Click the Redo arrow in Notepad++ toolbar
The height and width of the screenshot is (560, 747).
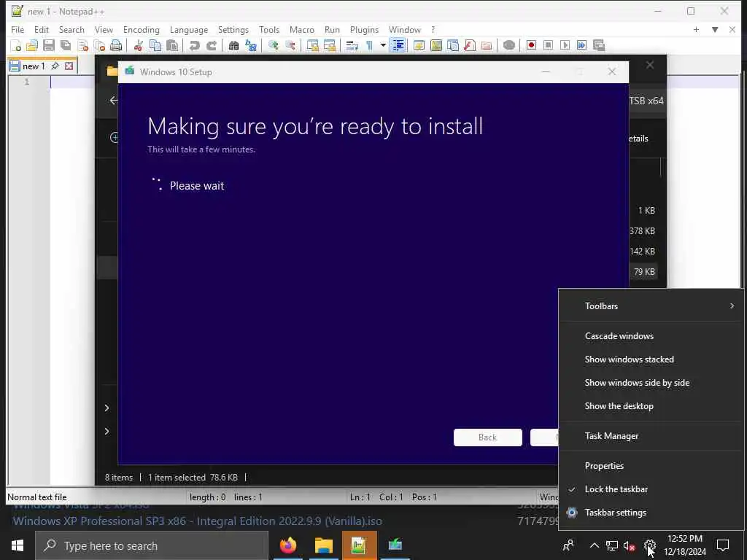click(x=211, y=46)
